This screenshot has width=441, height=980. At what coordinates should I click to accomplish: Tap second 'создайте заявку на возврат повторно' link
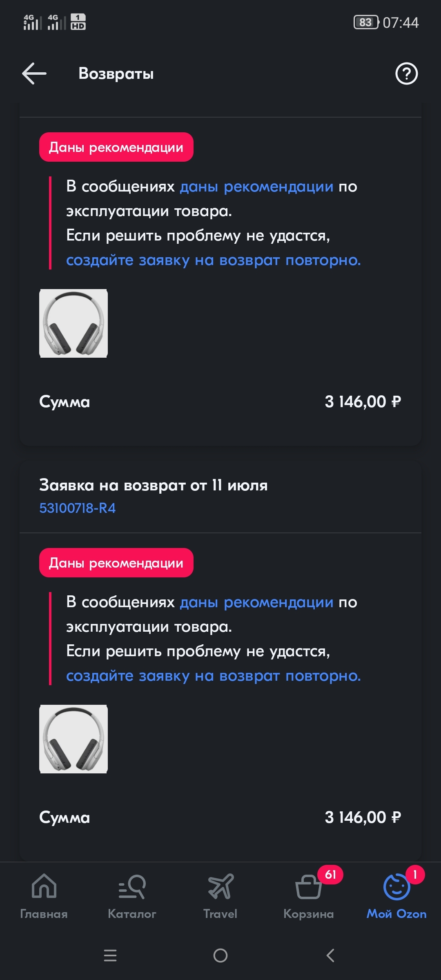pyautogui.click(x=213, y=676)
